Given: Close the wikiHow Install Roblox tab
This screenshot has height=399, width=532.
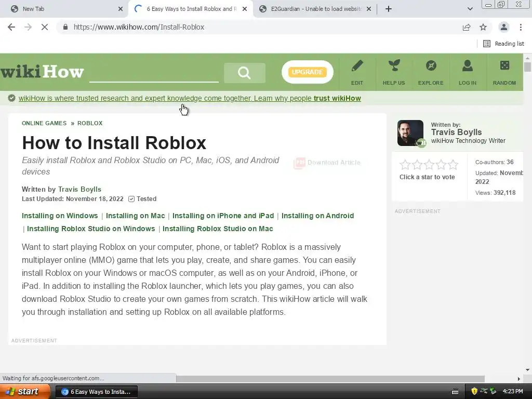Looking at the screenshot, I should 245,9.
